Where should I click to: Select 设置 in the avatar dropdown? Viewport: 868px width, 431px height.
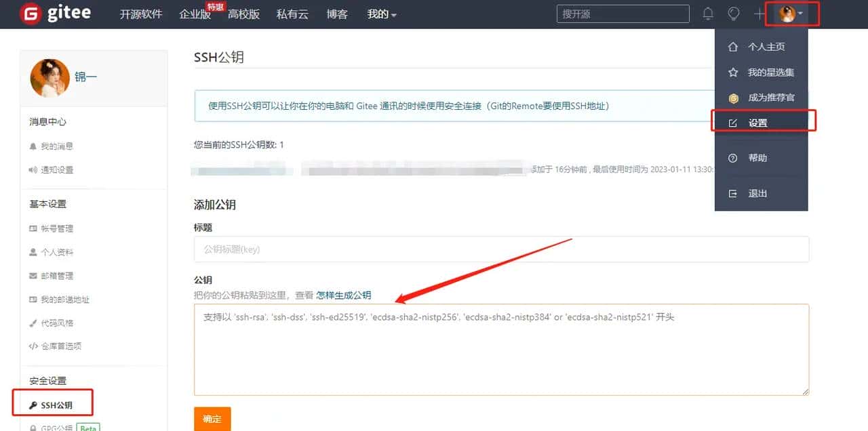coord(762,121)
